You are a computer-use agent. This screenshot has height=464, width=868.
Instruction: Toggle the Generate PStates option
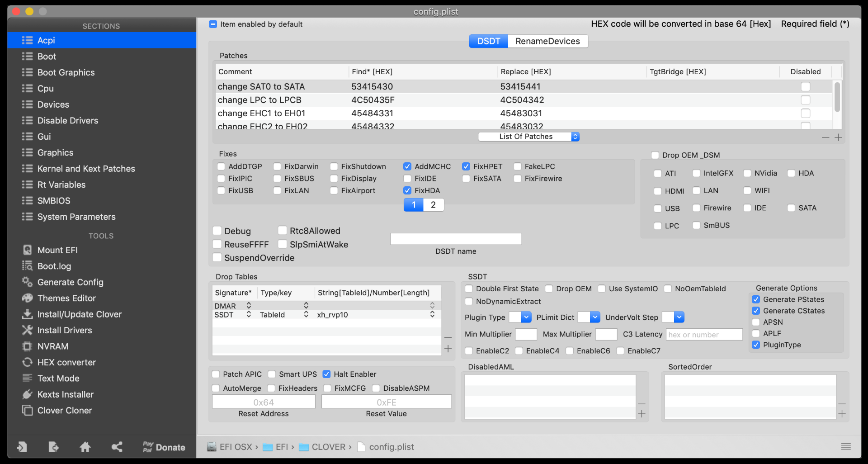(756, 299)
